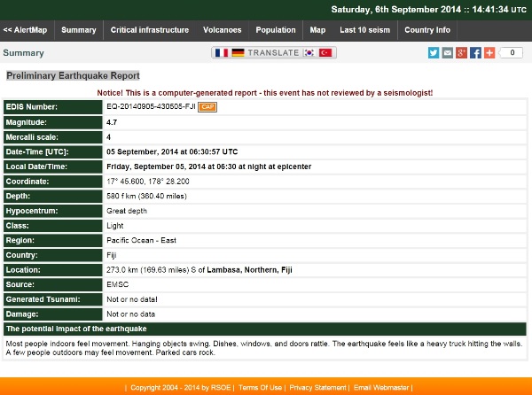Screen dimensions: 532x395
Task: Click the 'Generated Tsunami:' label
Action: pos(43,299)
